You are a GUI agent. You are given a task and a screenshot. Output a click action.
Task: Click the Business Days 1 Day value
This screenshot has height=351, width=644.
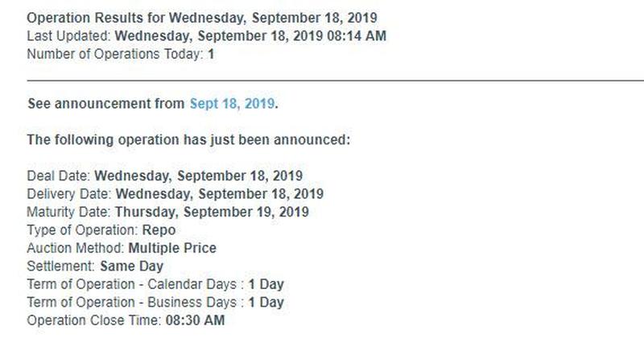(x=266, y=303)
